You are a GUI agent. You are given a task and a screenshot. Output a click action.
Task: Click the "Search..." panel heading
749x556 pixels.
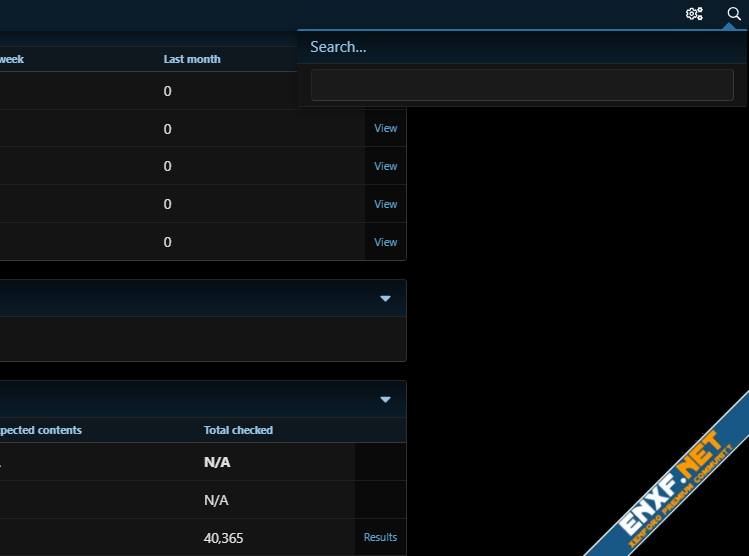tap(338, 47)
